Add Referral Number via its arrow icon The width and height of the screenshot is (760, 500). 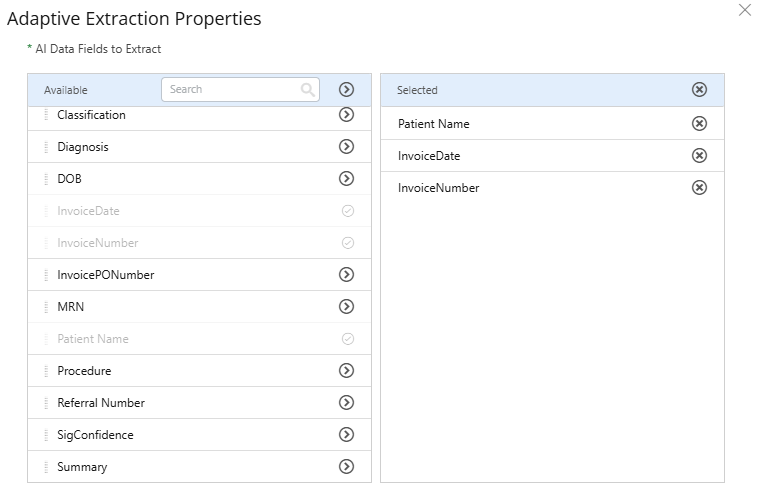(347, 403)
